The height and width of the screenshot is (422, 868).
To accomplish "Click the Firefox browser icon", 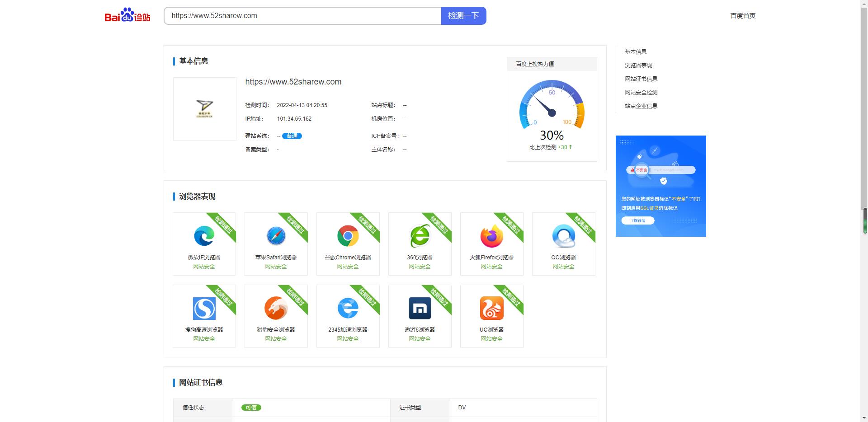I will (x=491, y=236).
